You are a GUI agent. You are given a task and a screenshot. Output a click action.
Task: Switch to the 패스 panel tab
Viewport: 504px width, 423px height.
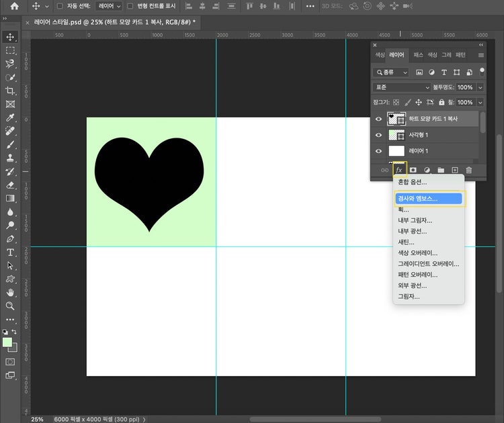pos(418,54)
